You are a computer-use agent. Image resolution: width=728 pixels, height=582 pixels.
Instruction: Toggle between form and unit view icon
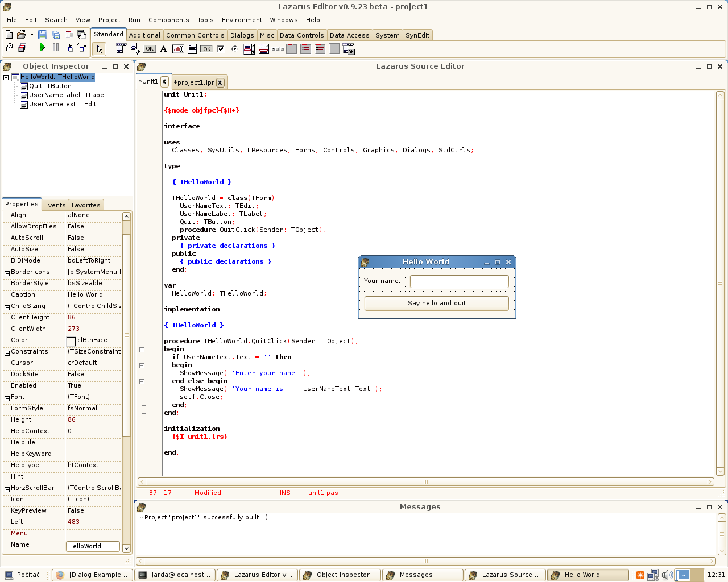[82, 35]
